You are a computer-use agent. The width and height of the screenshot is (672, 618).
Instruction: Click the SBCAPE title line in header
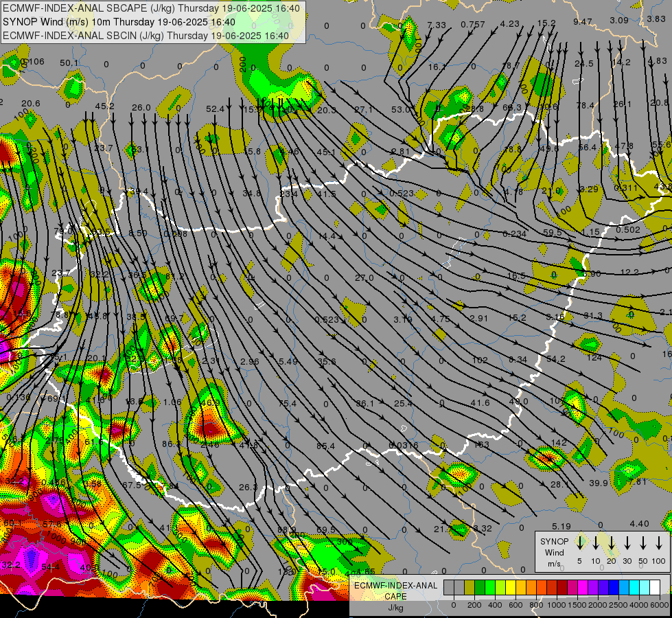(x=151, y=8)
